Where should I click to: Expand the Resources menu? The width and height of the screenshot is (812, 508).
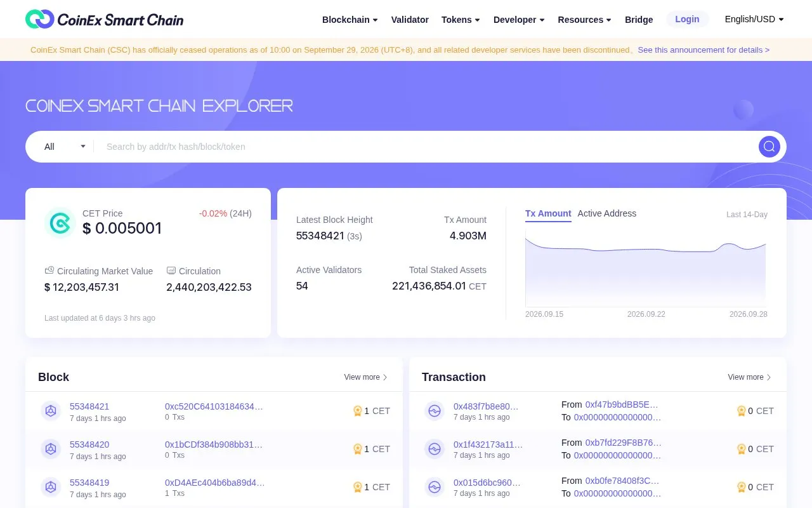[x=584, y=20]
